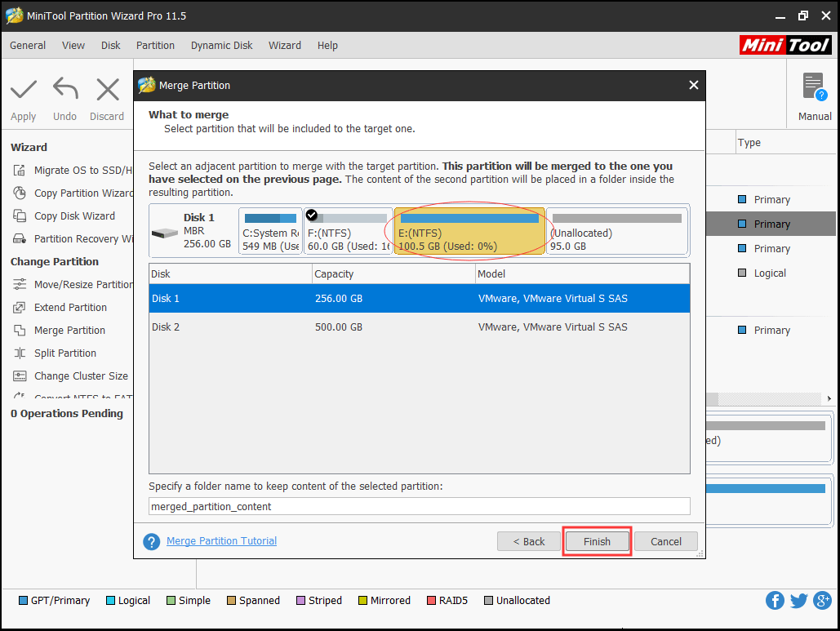This screenshot has width=840, height=631.
Task: Open the Partition menu
Action: point(155,46)
